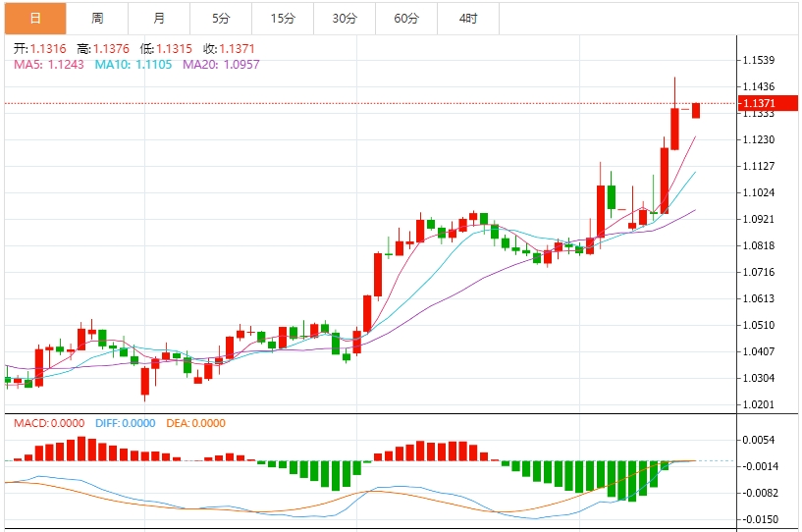
Task: Click the 1.0716 price axis label
Action: [x=759, y=272]
